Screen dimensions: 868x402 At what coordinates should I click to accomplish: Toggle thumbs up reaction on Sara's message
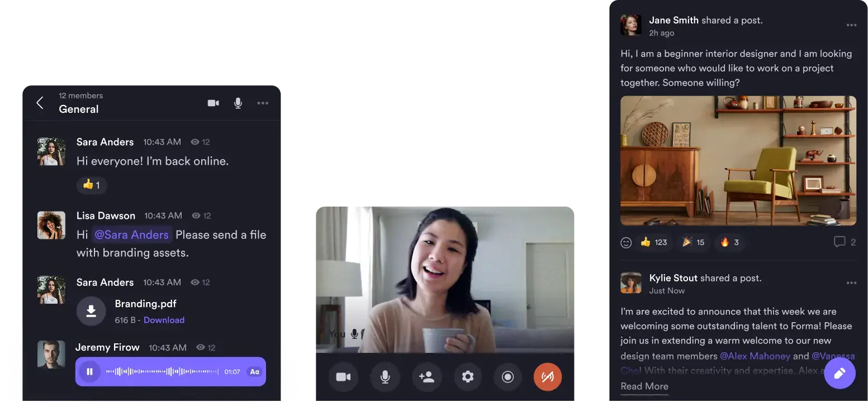click(91, 185)
